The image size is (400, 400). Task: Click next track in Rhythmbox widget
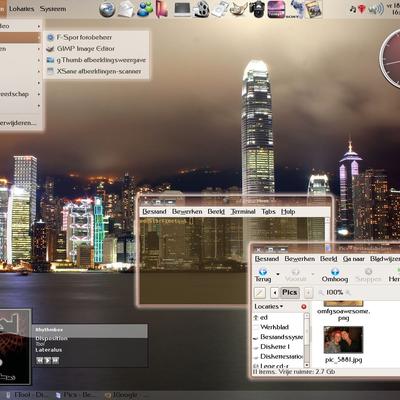55,360
